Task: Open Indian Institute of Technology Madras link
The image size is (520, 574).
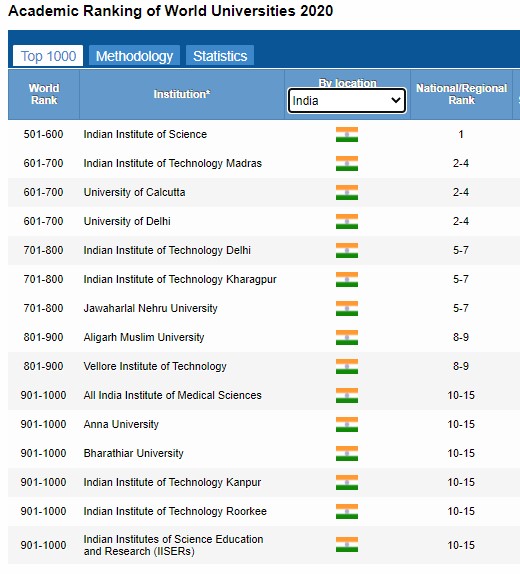Action: tap(172, 163)
